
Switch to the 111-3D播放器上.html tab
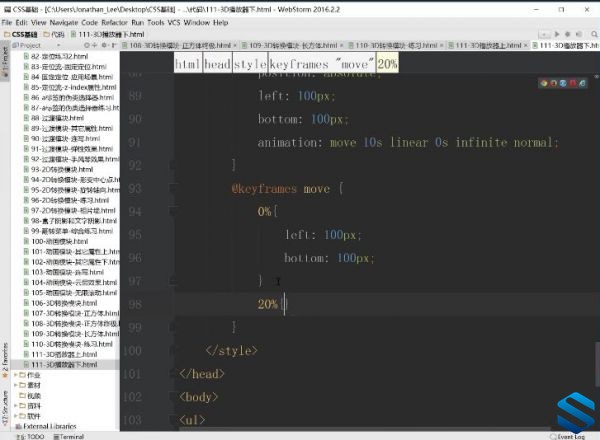(488, 45)
